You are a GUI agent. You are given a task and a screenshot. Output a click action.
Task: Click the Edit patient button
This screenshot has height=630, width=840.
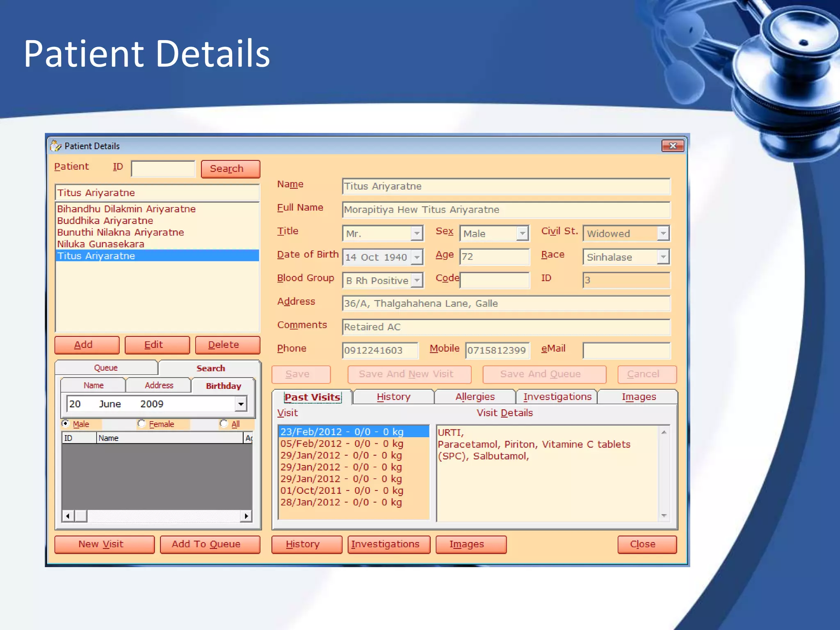(157, 345)
